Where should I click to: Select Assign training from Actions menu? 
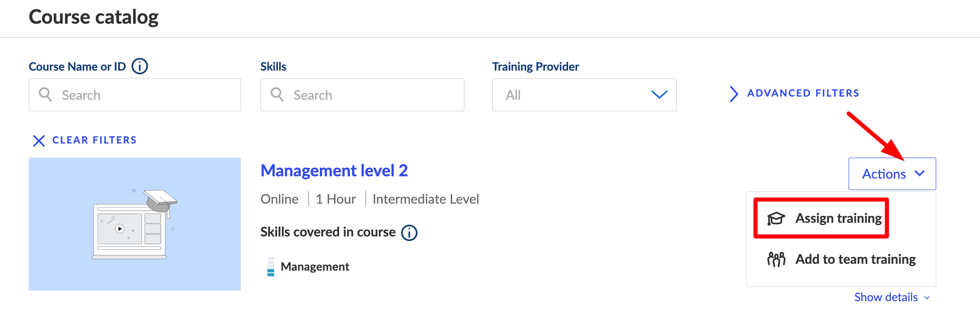tap(838, 218)
